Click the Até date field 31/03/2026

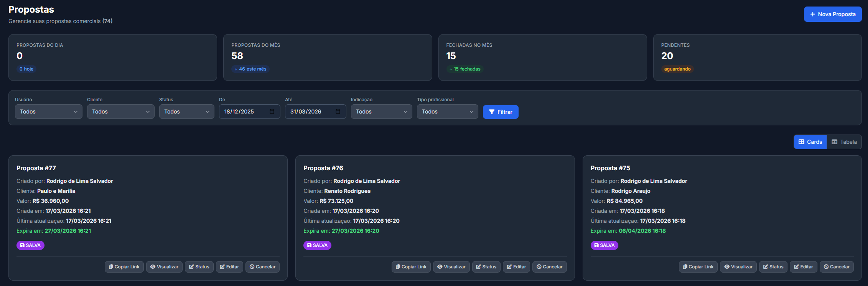[316, 112]
